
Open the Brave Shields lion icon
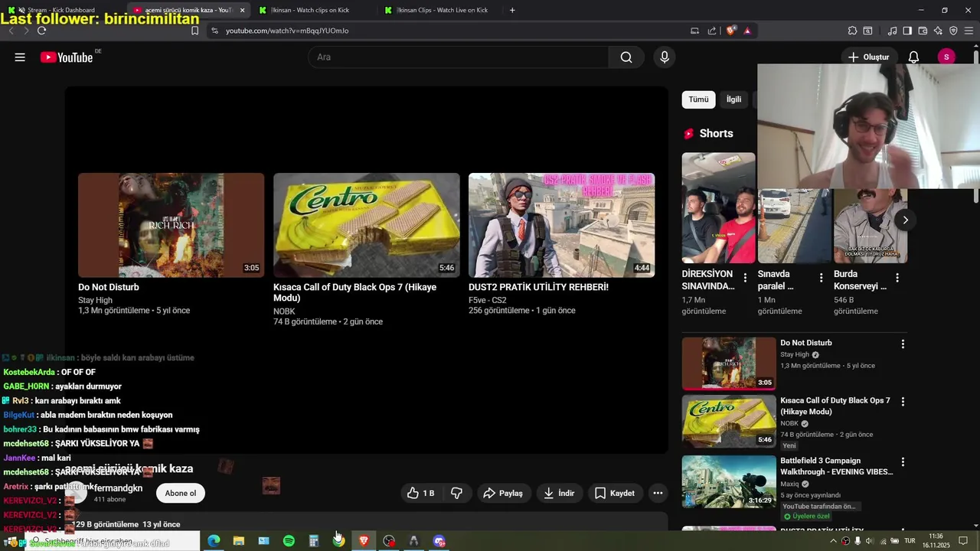[x=731, y=31]
